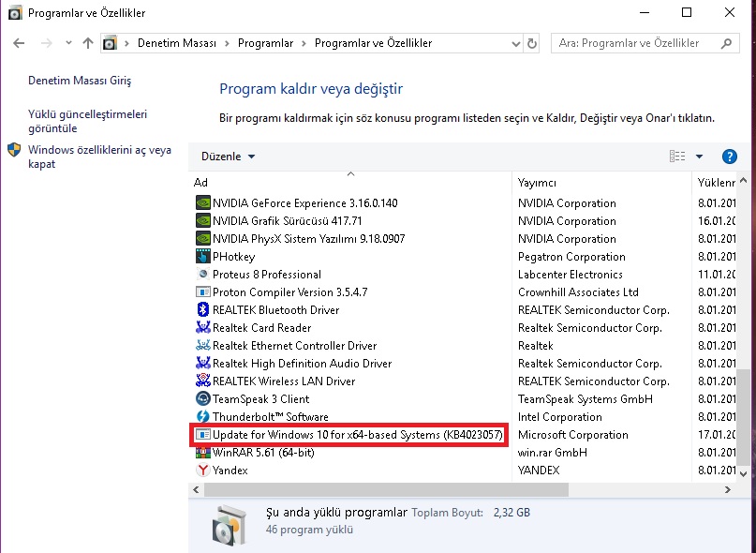Go up one folder level
The image size is (756, 553).
88,43
